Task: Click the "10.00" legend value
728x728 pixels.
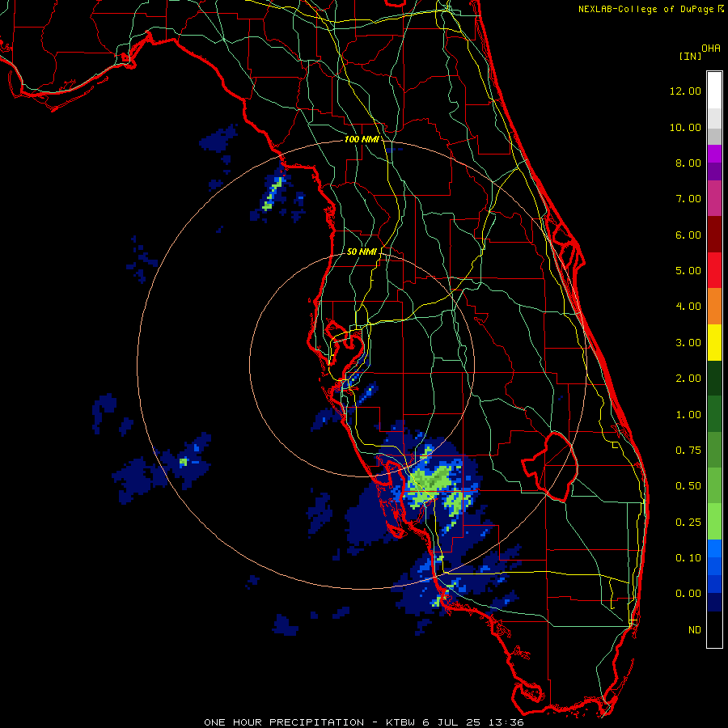Action: pos(685,127)
